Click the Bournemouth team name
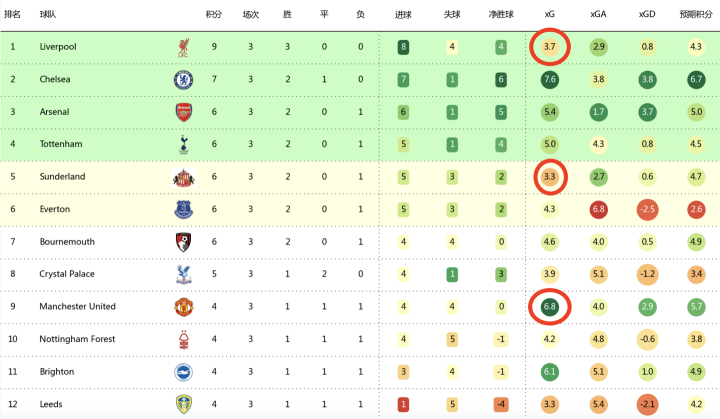720x419 pixels. [67, 242]
